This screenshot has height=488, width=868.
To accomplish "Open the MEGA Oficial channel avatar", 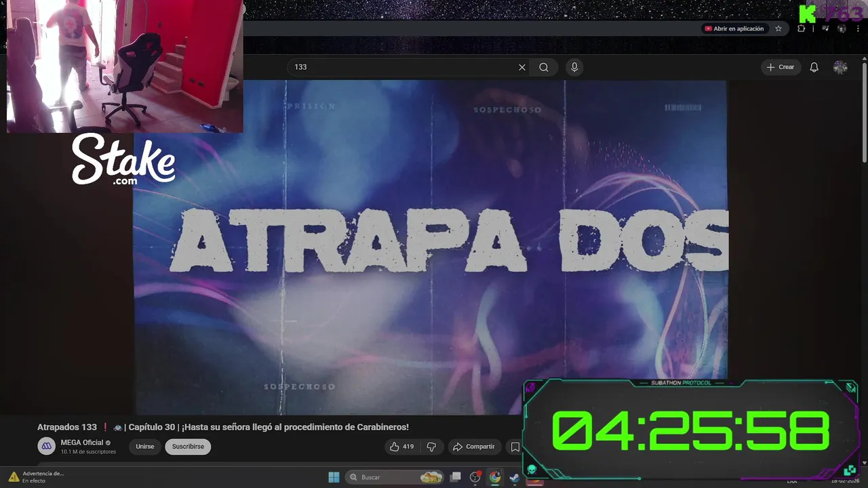I will (x=46, y=446).
